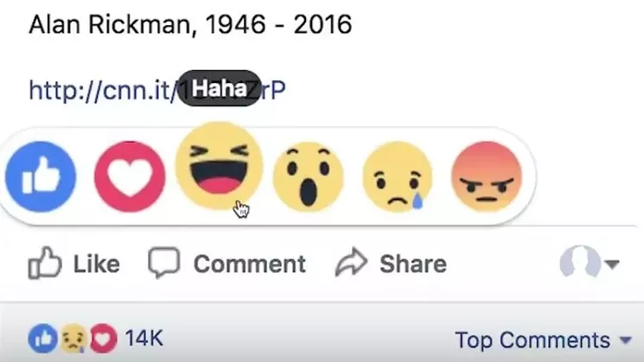Select the red Angry reaction emoji
This screenshot has width=644, height=362.
pos(487,176)
